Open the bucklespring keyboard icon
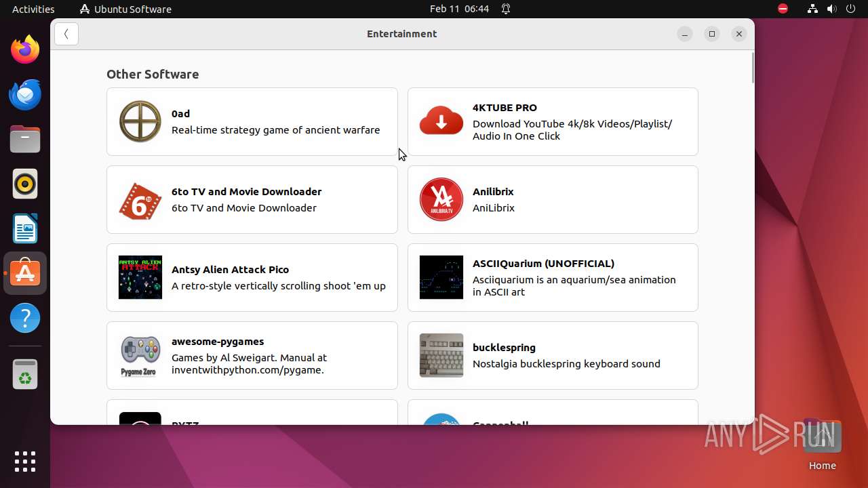Image resolution: width=868 pixels, height=488 pixels. click(441, 356)
